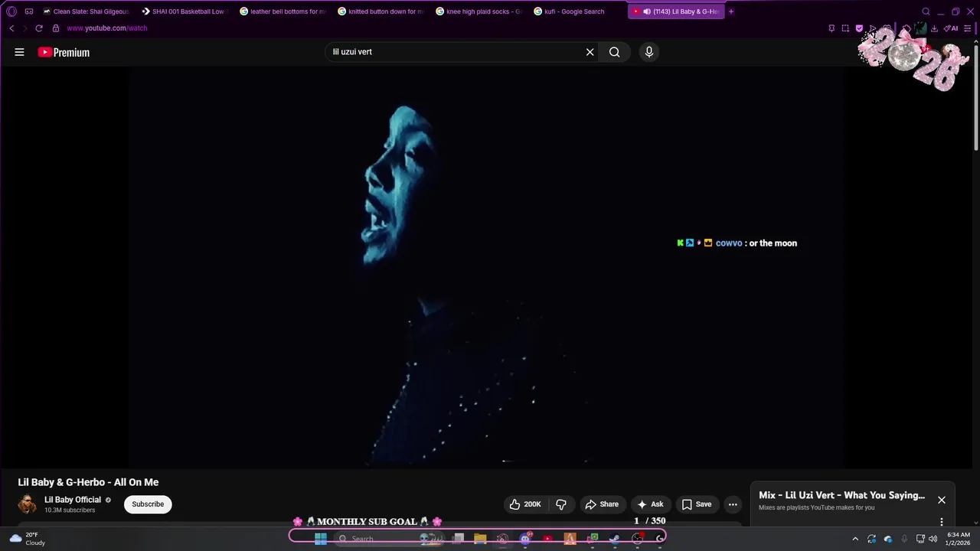Open the browser AI assistant button

(x=952, y=28)
